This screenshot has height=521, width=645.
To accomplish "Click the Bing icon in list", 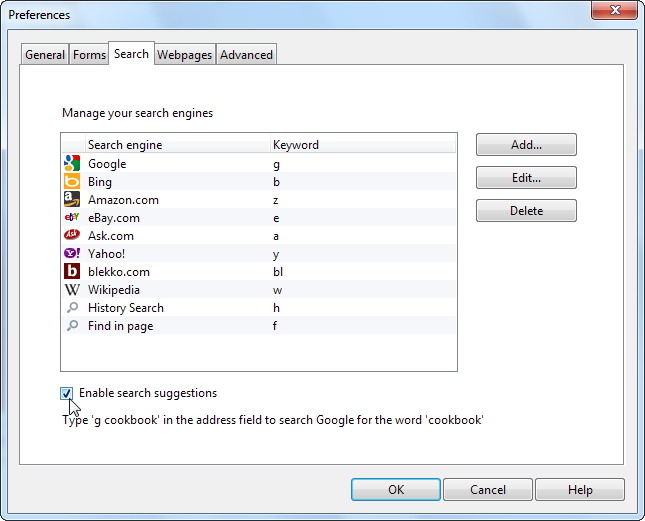I will coord(72,181).
